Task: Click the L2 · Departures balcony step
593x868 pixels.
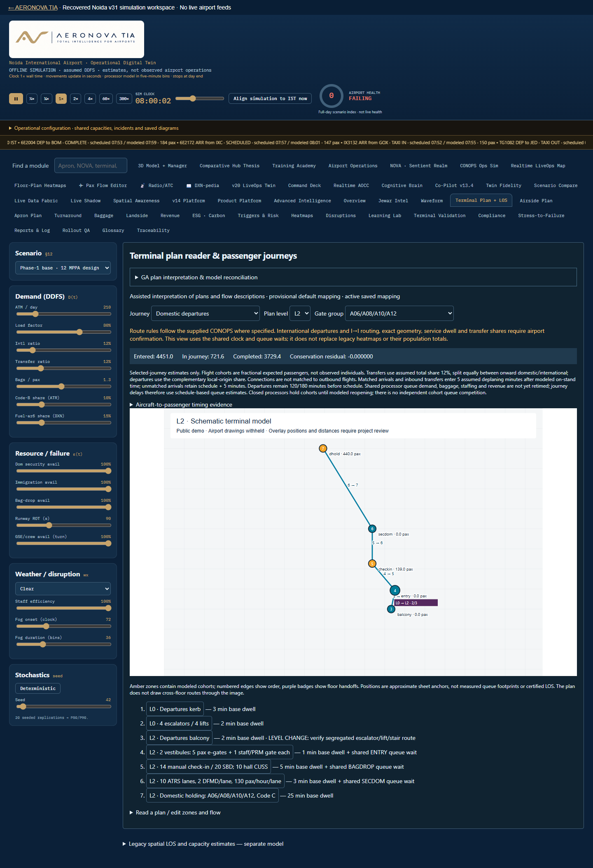Action: tap(179, 738)
